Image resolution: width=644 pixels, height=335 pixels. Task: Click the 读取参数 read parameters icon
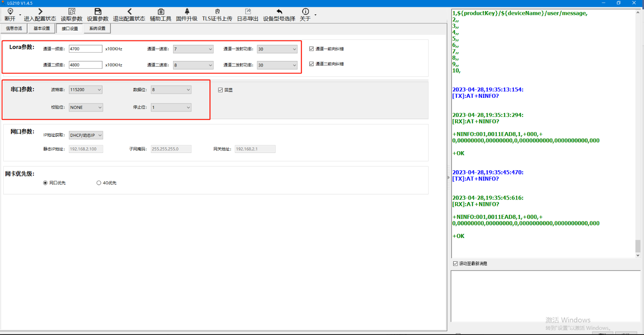coord(72,11)
